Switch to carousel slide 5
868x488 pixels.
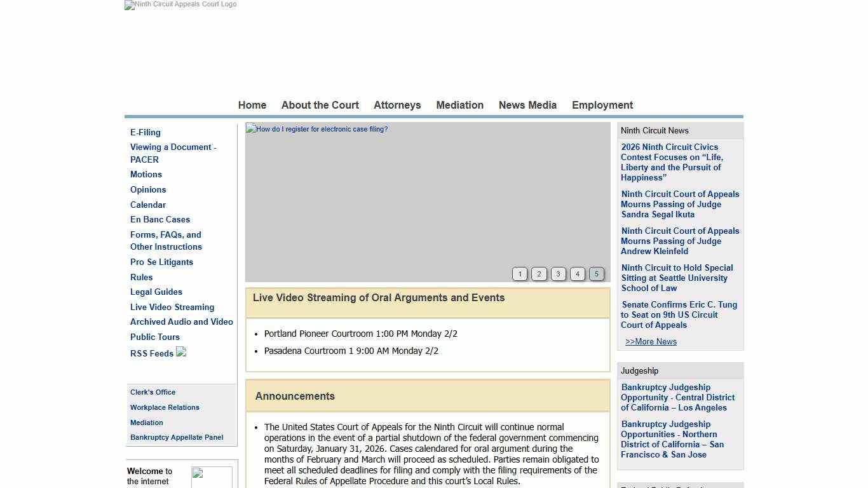(596, 274)
